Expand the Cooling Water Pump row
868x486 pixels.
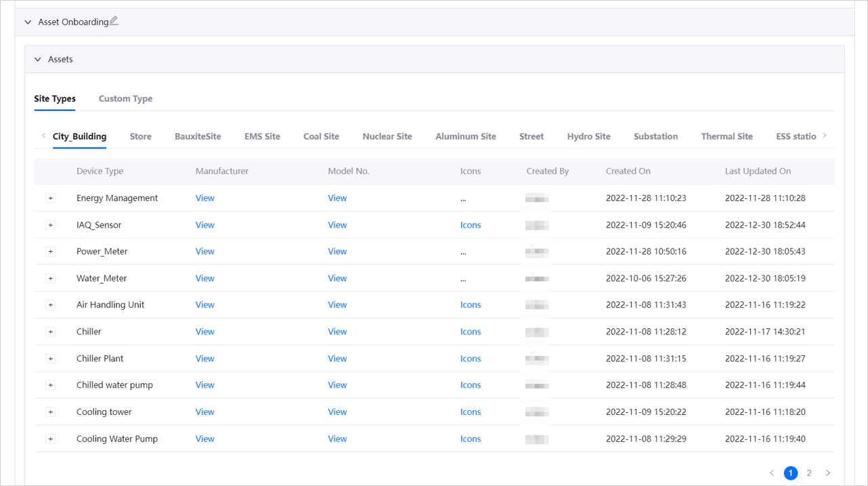[x=51, y=439]
